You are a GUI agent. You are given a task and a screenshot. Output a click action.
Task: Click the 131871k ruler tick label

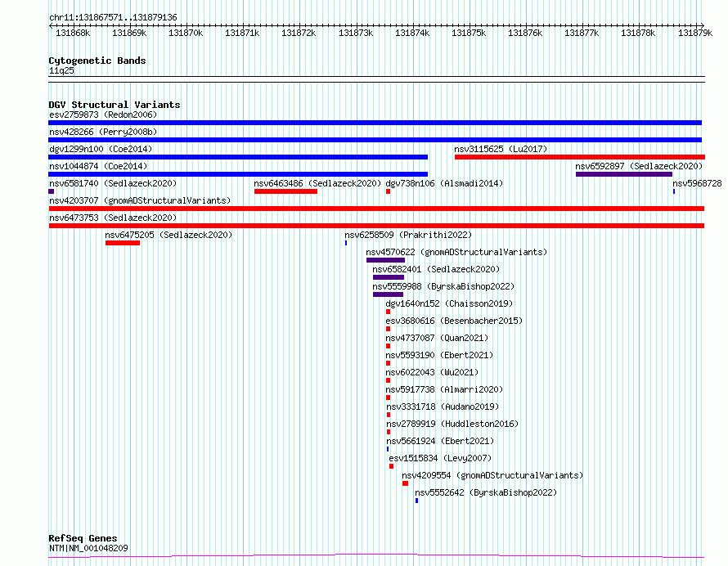click(x=242, y=33)
